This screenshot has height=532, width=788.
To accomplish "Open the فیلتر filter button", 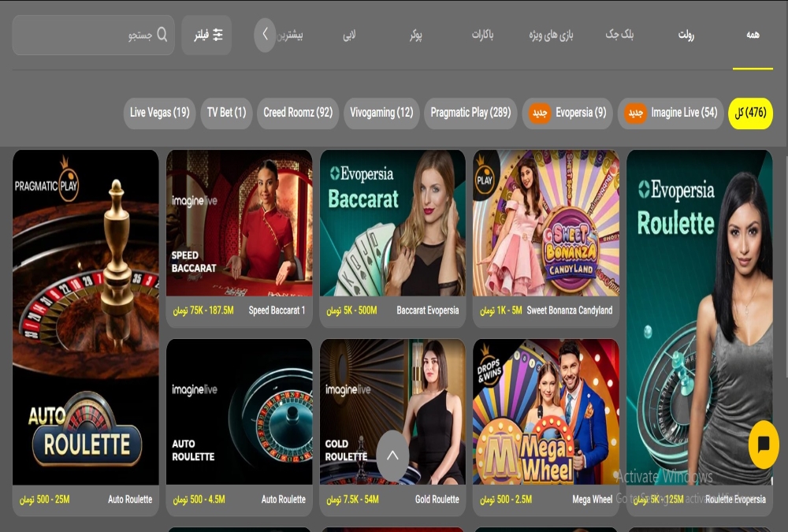I will 206,35.
